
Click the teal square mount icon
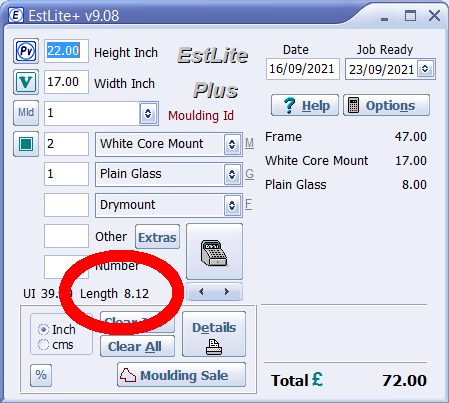(26, 144)
